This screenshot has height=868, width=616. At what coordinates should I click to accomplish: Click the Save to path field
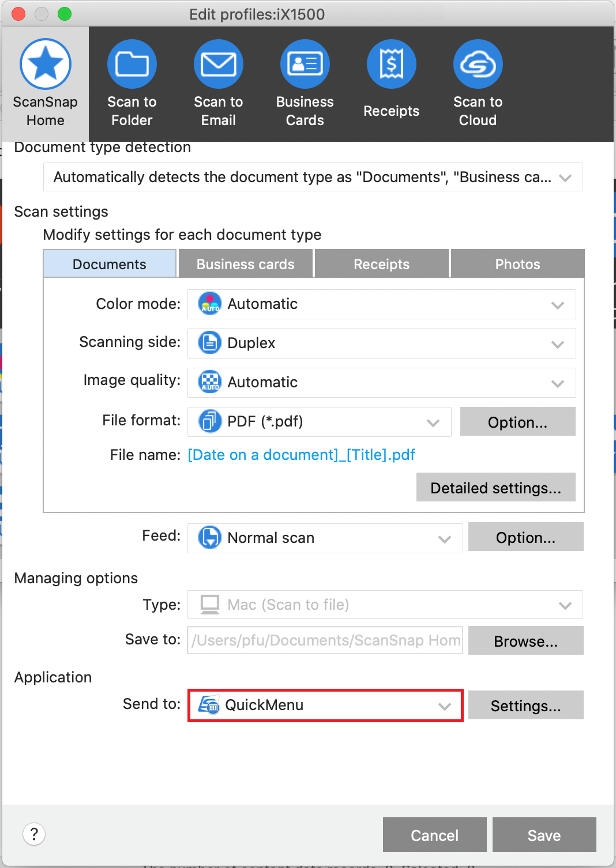(x=325, y=640)
